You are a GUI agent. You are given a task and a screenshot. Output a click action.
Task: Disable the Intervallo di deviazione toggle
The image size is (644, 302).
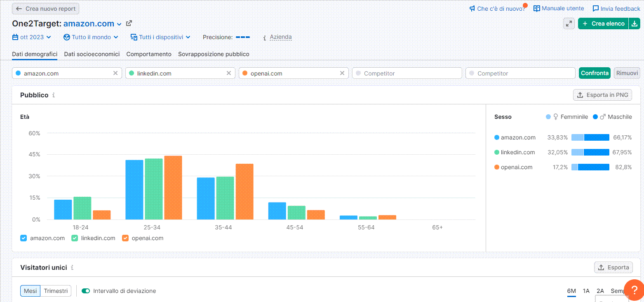tap(85, 291)
